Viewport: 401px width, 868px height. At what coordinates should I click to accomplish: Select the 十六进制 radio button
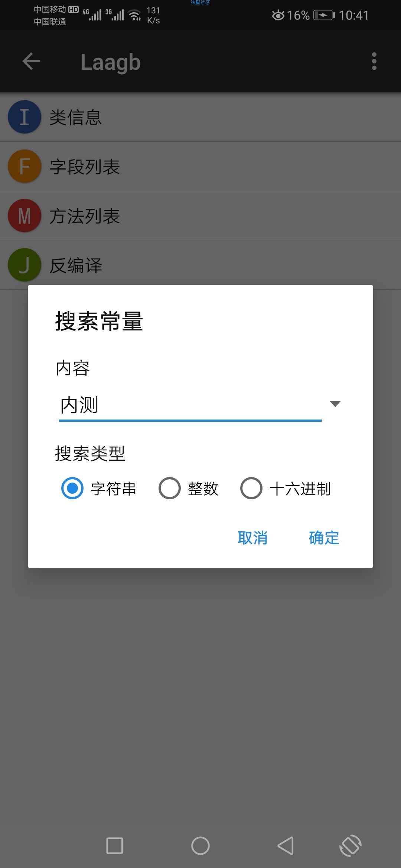click(251, 488)
